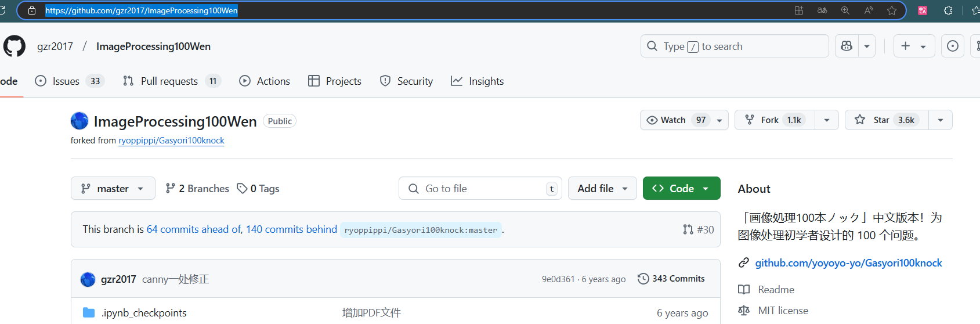Focus the Go to file field
The image size is (980, 324).
(x=480, y=188)
